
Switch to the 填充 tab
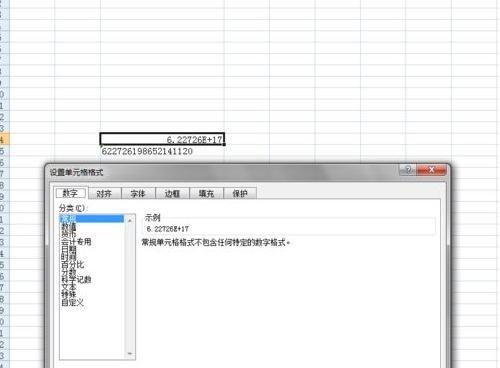pyautogui.click(x=206, y=194)
